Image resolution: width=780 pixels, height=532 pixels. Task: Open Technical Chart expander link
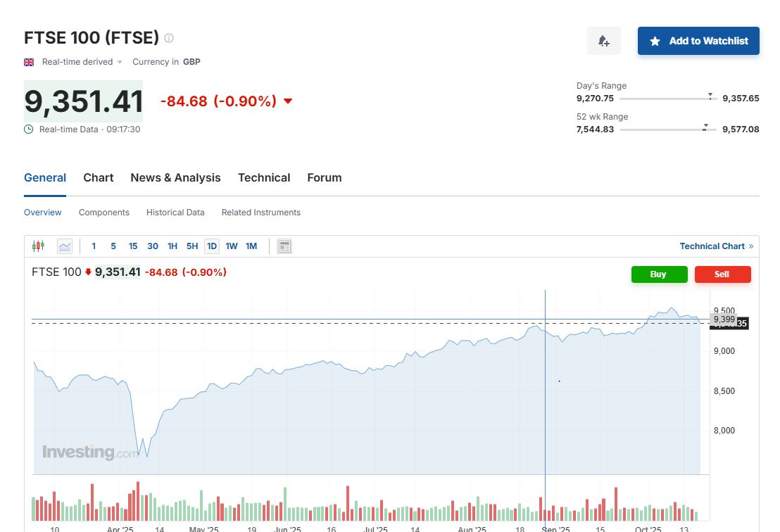coord(716,246)
